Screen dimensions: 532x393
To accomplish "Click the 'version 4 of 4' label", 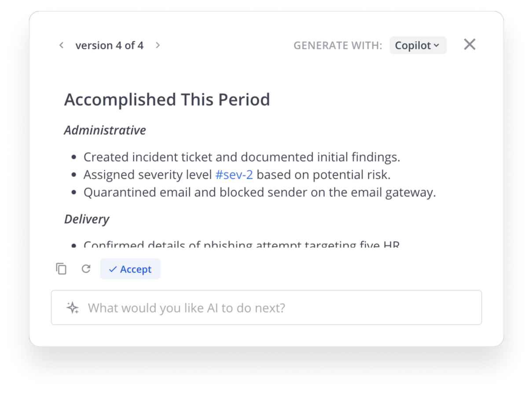I will [110, 45].
